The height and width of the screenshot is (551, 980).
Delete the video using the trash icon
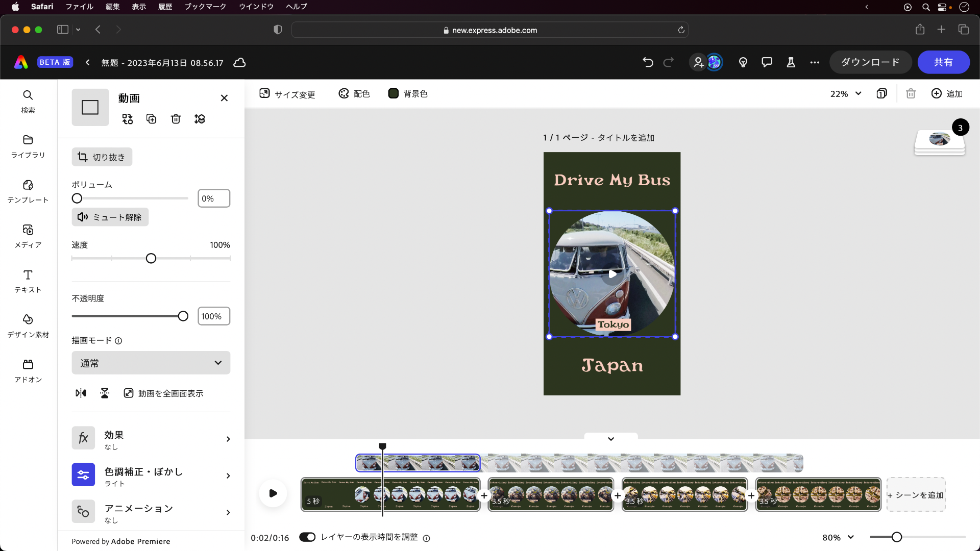(176, 118)
